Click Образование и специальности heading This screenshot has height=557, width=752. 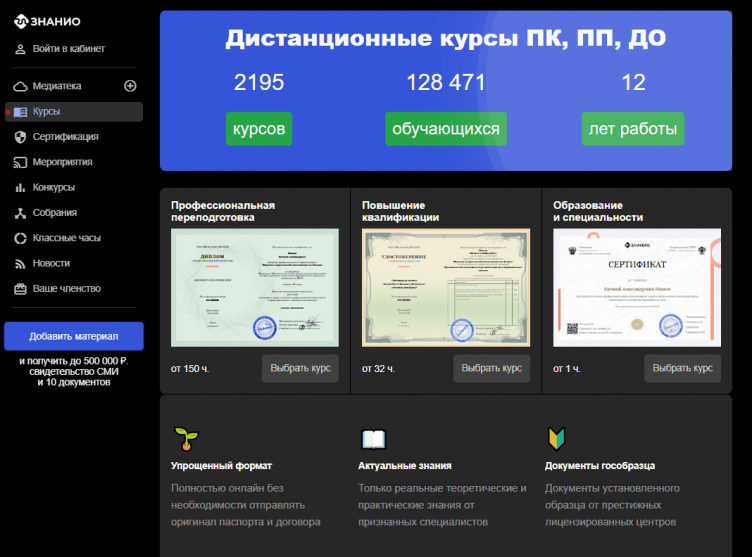click(598, 211)
